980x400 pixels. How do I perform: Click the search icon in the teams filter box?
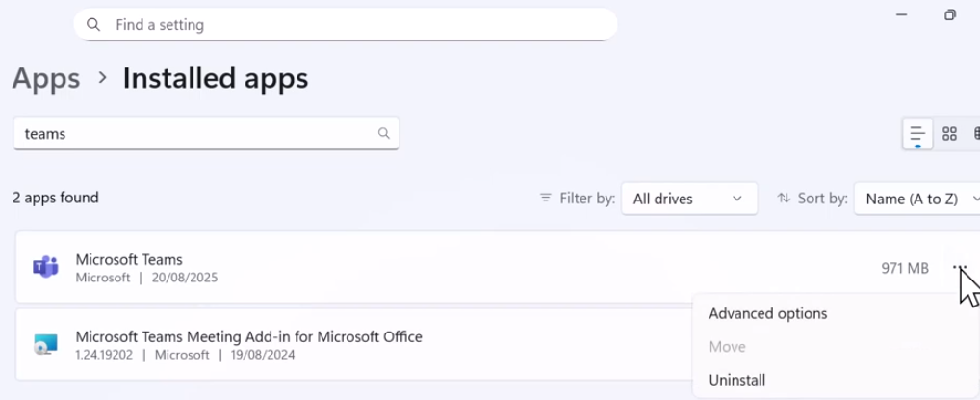(x=384, y=133)
